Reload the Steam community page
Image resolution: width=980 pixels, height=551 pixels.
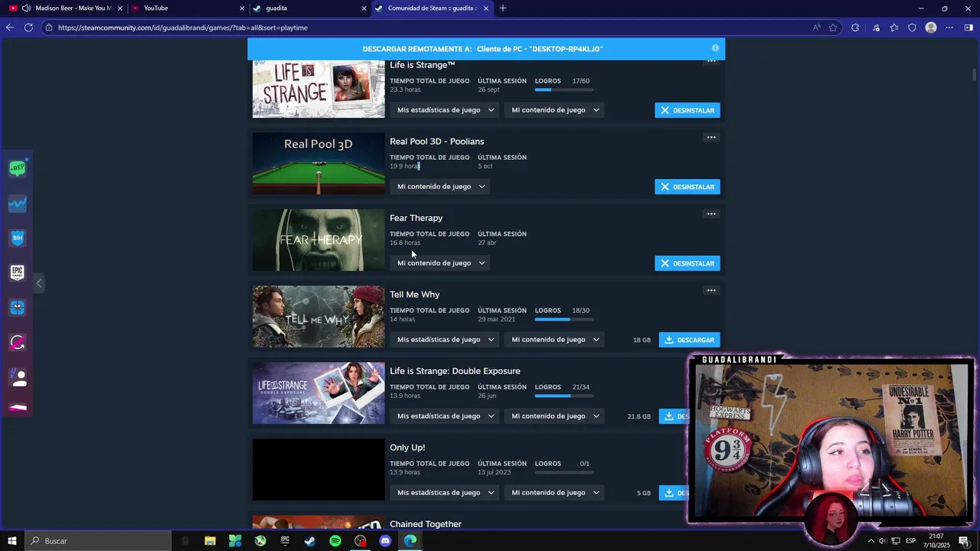(x=28, y=28)
